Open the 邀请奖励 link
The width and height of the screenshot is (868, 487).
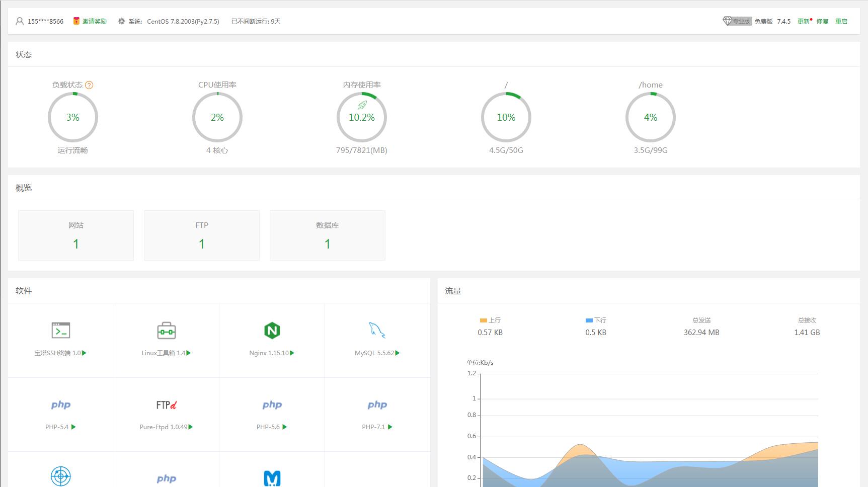pyautogui.click(x=95, y=21)
